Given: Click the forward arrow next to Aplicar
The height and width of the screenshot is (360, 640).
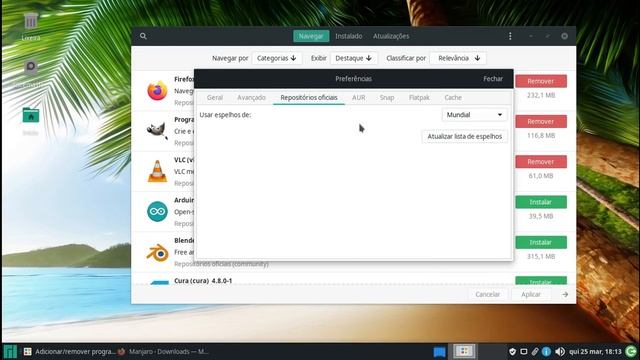Looking at the screenshot, I should pos(565,294).
